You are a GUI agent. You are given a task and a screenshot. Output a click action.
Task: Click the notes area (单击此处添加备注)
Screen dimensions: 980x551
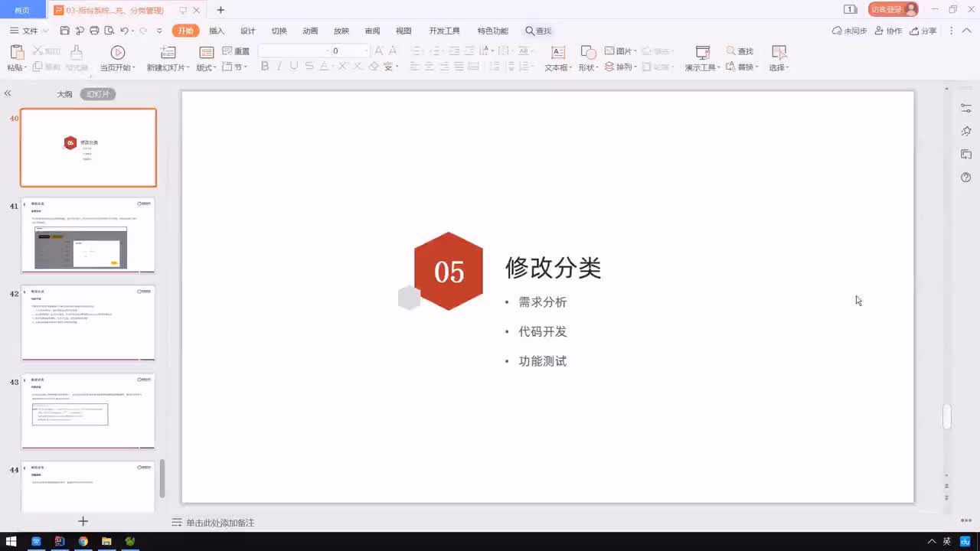[220, 523]
